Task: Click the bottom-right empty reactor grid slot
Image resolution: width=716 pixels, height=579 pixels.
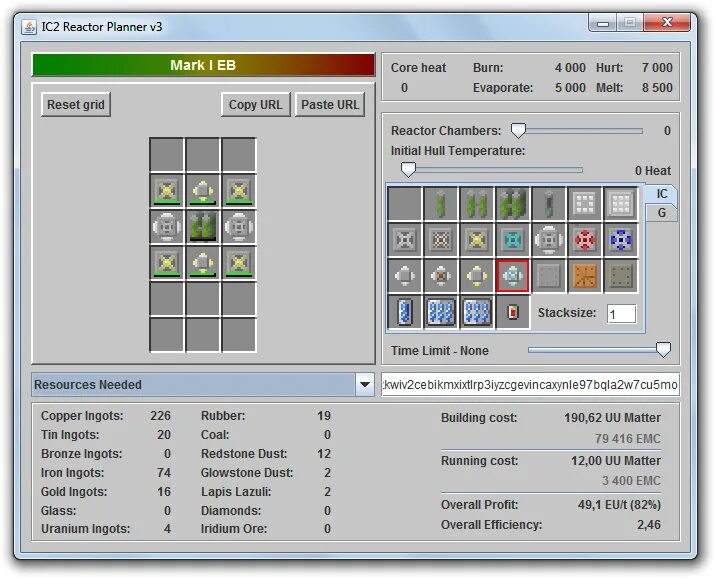Action: pyautogui.click(x=239, y=335)
